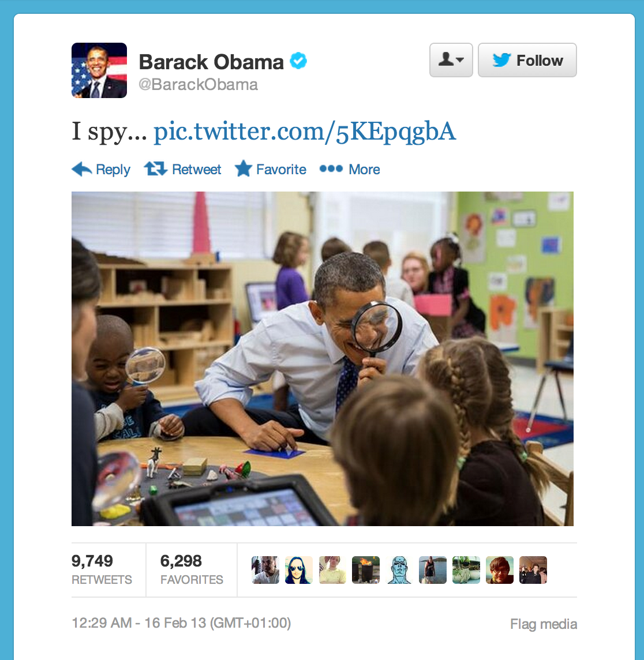Open Barack Obama's profile avatar

click(x=99, y=70)
